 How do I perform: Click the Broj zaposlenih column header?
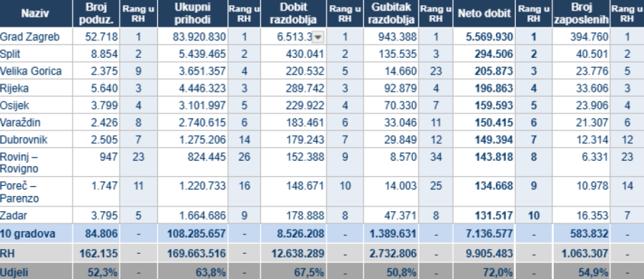[581, 14]
